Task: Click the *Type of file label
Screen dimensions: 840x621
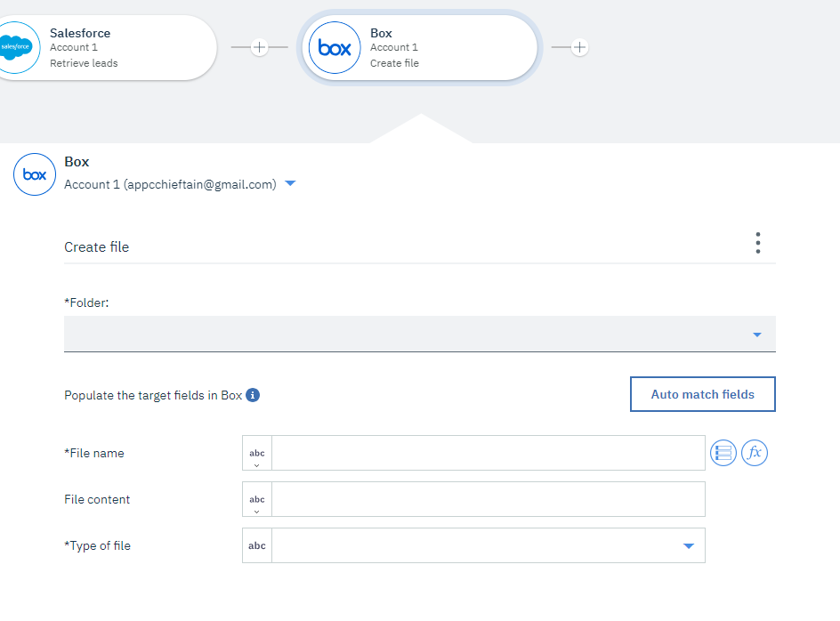Action: click(x=98, y=545)
